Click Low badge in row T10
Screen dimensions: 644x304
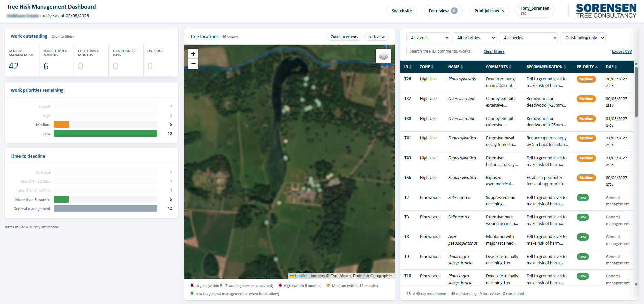pos(583,276)
